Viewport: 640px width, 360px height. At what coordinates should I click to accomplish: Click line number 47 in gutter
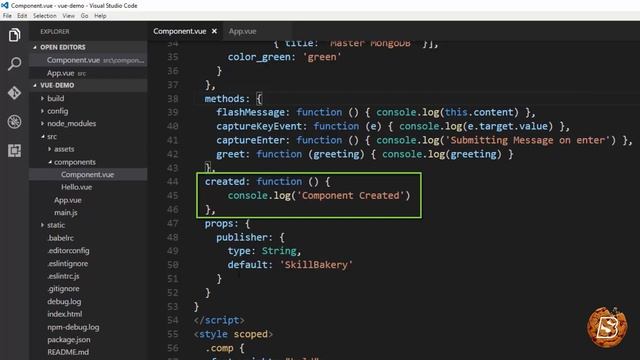click(173, 224)
